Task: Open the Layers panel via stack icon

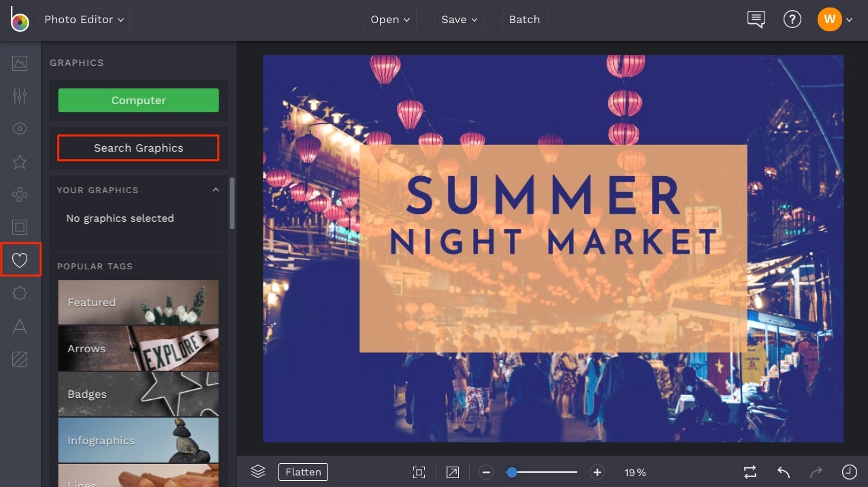Action: click(257, 471)
